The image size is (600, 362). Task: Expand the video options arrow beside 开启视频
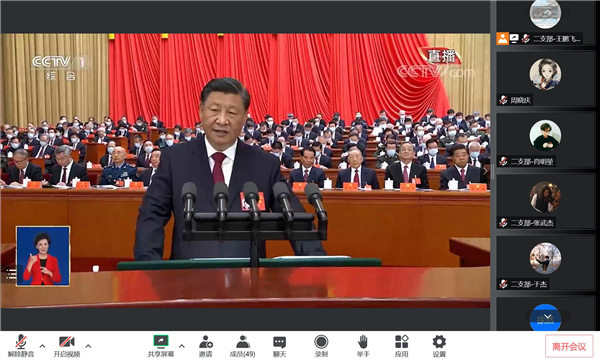pyautogui.click(x=88, y=346)
